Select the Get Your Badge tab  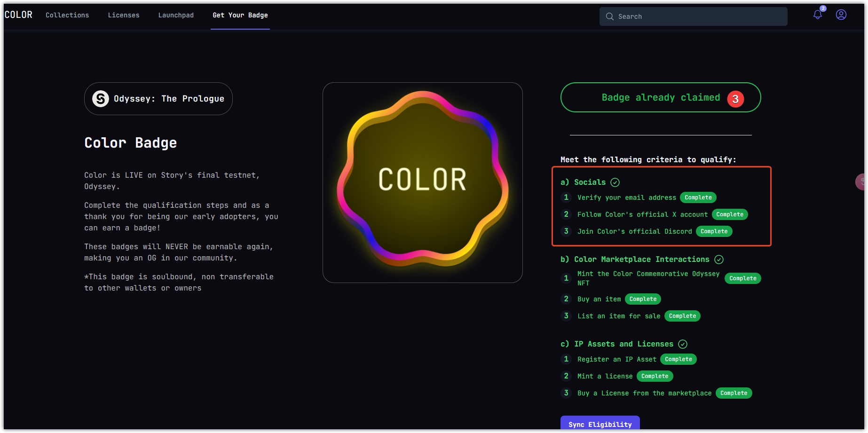pos(240,15)
